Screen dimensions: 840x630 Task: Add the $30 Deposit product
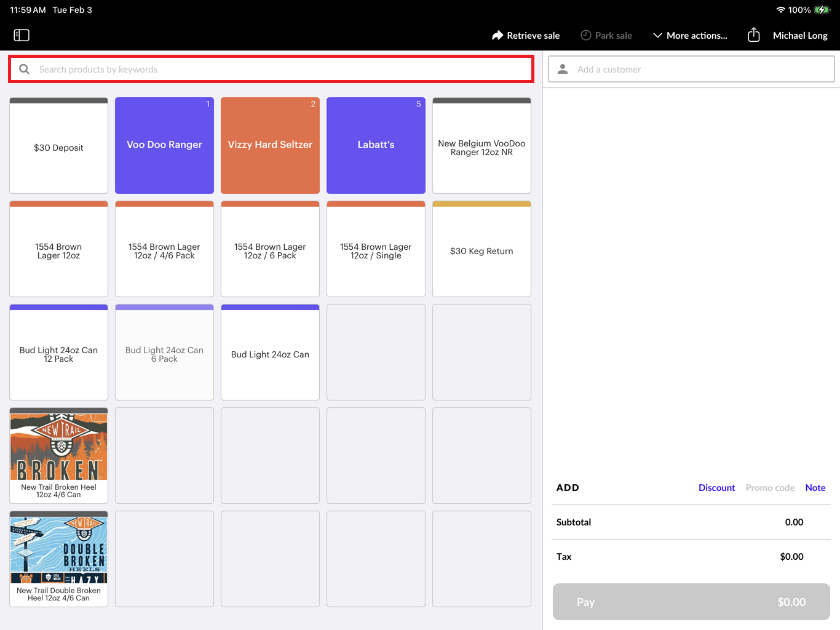pyautogui.click(x=59, y=146)
